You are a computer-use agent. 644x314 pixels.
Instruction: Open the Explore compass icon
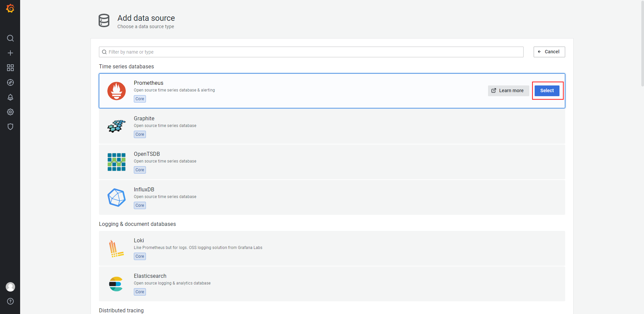click(x=10, y=82)
